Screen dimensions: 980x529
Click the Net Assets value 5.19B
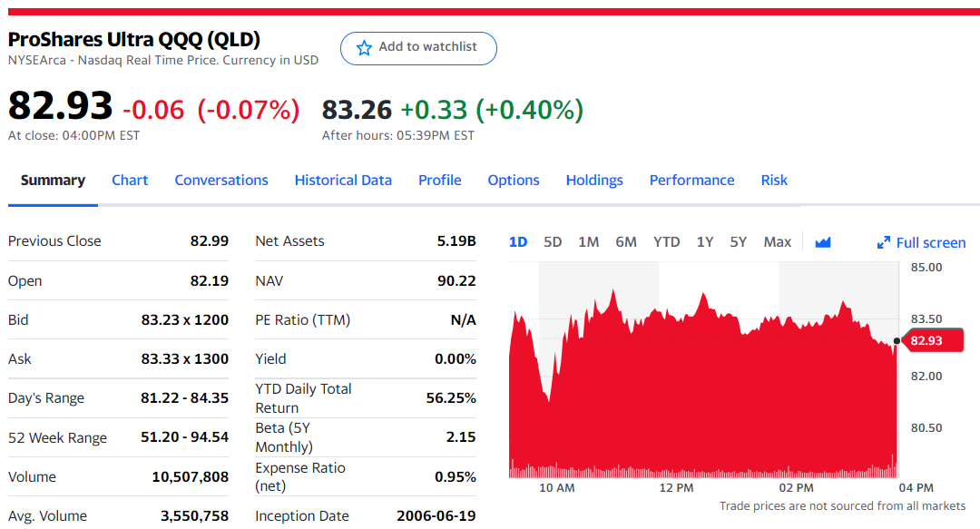pyautogui.click(x=456, y=240)
